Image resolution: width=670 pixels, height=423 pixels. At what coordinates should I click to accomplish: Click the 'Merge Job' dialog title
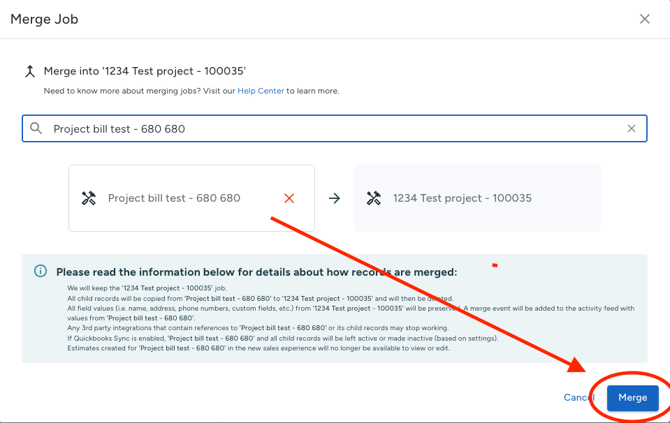(44, 19)
